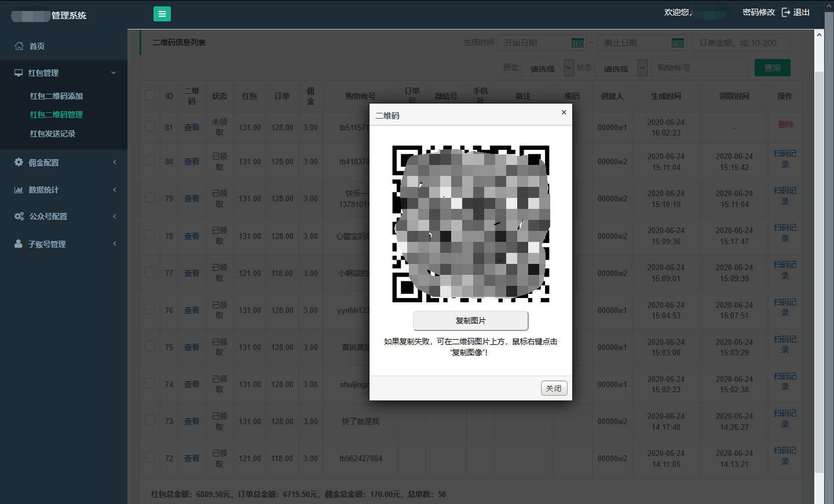Screen dimensions: 834x504
Task: Check the box for row ID 81
Action: [x=150, y=126]
